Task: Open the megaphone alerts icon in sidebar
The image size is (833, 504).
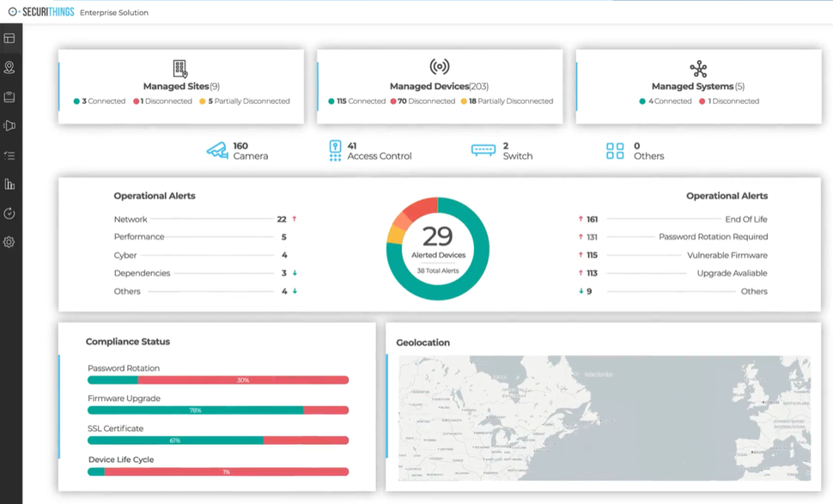Action: 9,126
